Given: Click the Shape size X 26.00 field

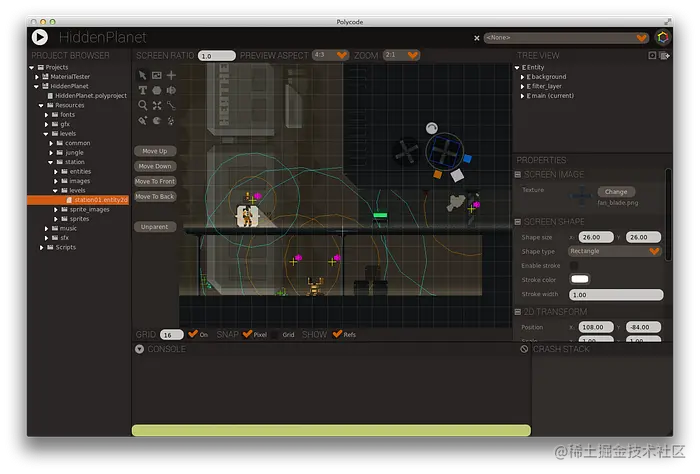Looking at the screenshot, I should (596, 237).
